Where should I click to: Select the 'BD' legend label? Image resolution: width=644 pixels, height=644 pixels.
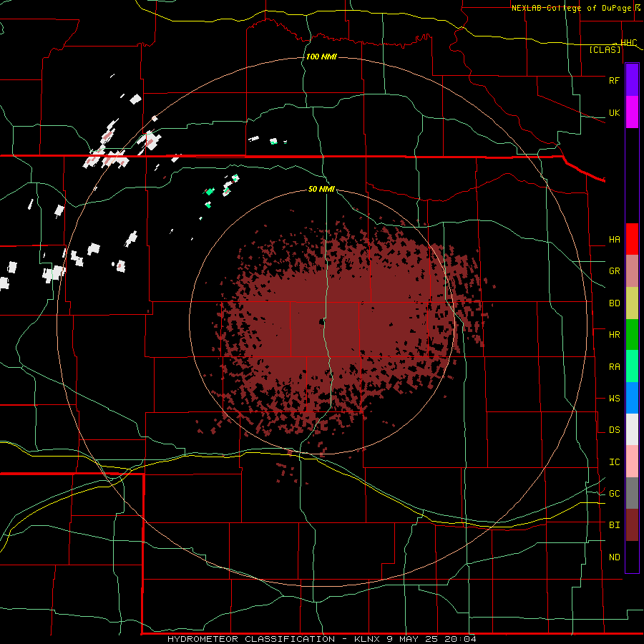pyautogui.click(x=614, y=303)
